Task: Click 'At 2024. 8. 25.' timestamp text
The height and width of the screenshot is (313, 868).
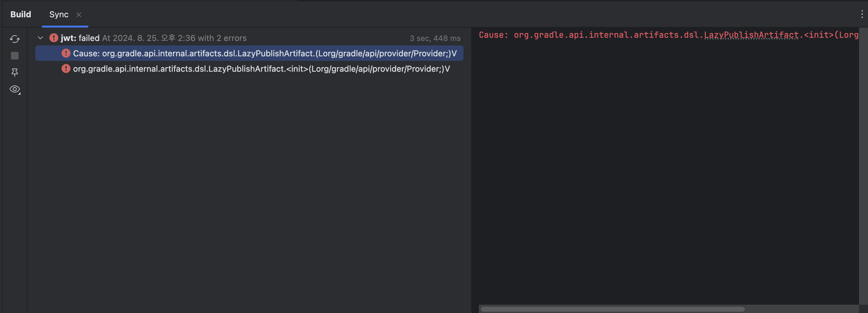Action: (130, 38)
